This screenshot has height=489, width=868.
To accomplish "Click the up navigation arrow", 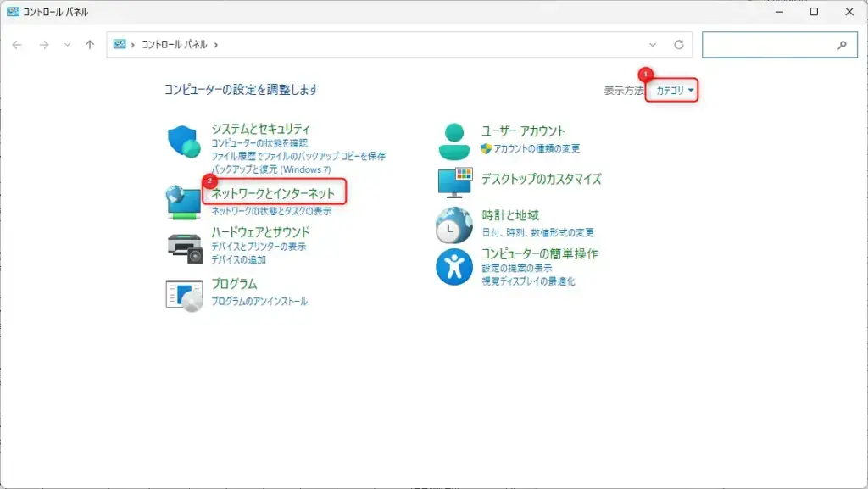I will click(89, 44).
